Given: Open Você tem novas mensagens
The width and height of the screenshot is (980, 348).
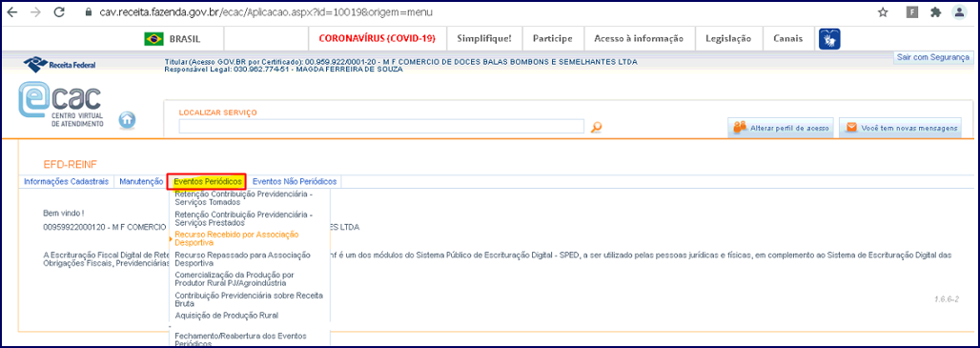Looking at the screenshot, I should [x=900, y=128].
